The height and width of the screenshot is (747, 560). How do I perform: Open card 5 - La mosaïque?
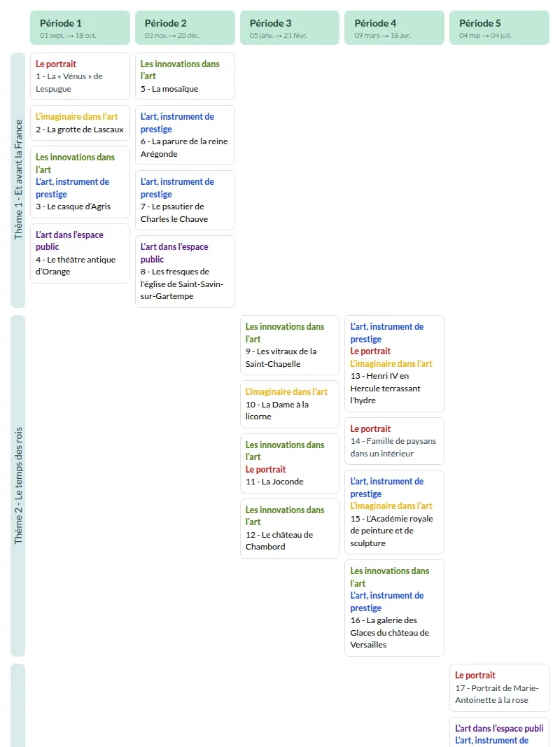tap(185, 76)
